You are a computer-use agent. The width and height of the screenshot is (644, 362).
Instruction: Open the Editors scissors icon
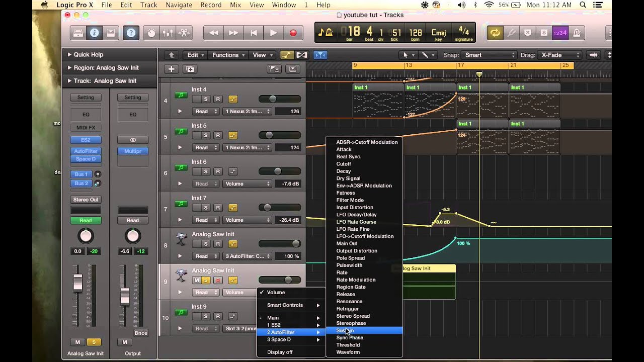click(x=185, y=33)
